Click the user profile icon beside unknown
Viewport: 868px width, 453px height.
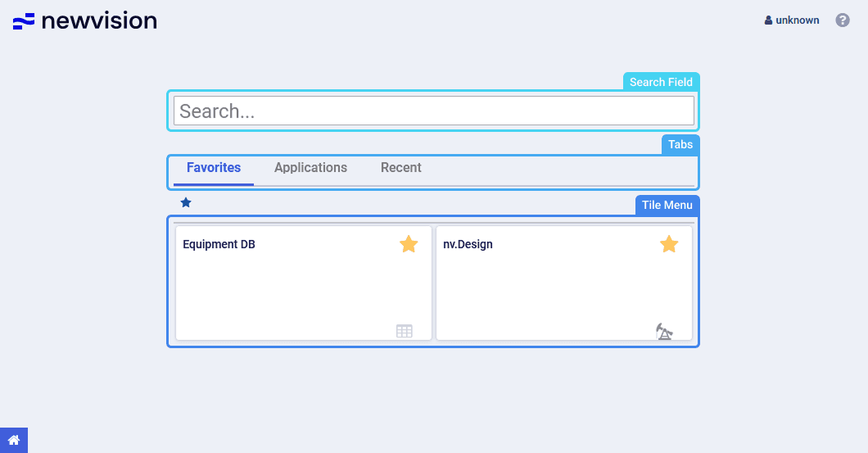click(768, 20)
